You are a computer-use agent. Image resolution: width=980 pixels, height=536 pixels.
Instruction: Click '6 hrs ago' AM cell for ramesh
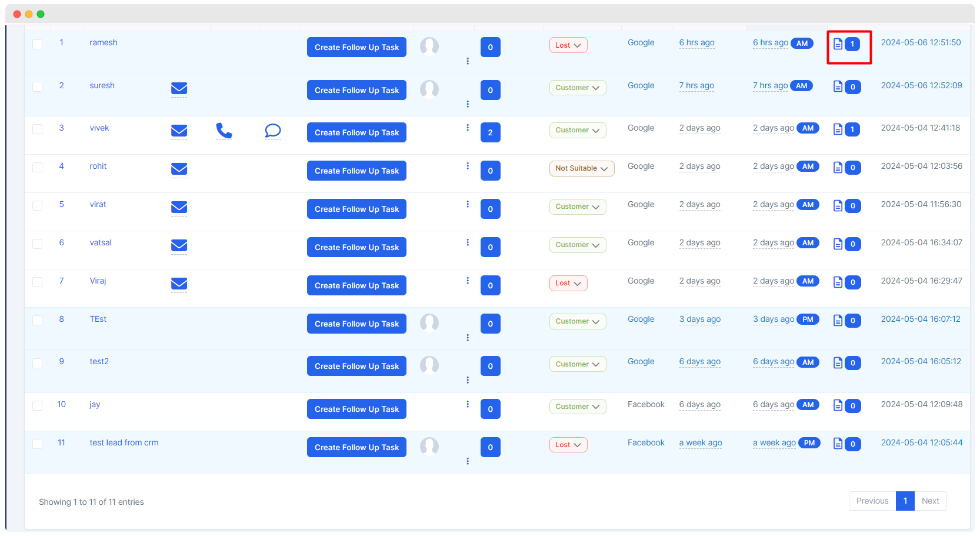tap(783, 43)
